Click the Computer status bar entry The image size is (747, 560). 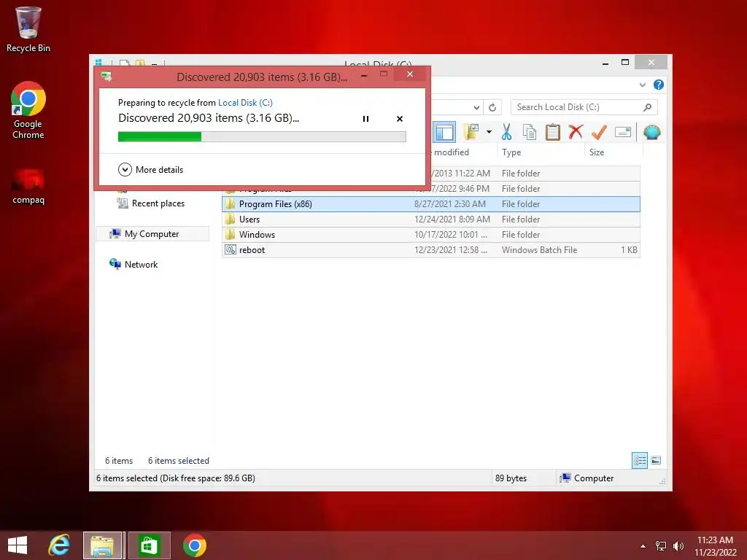click(x=587, y=478)
